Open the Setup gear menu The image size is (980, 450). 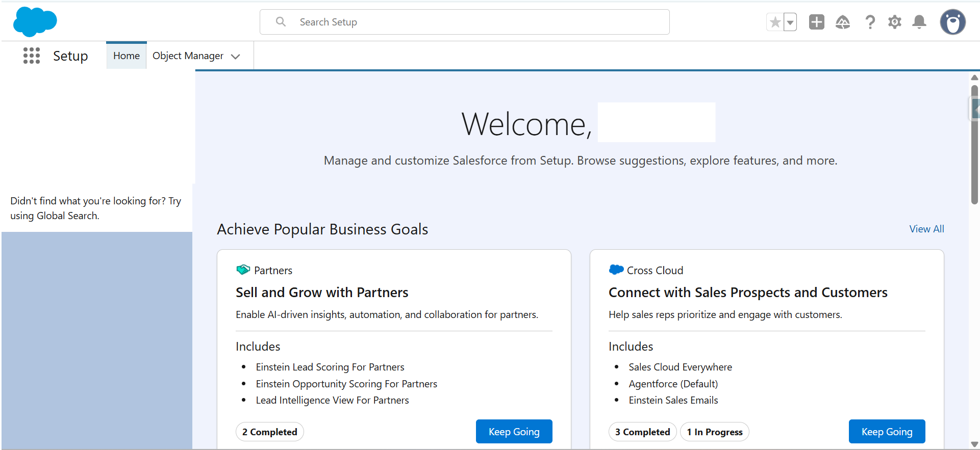894,22
